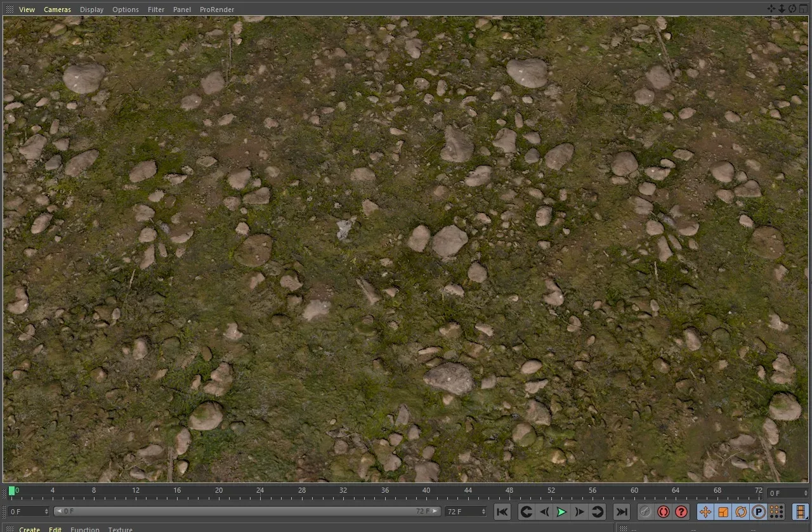This screenshot has width=812, height=532.
Task: Open the material manager Create menu
Action: click(29, 529)
